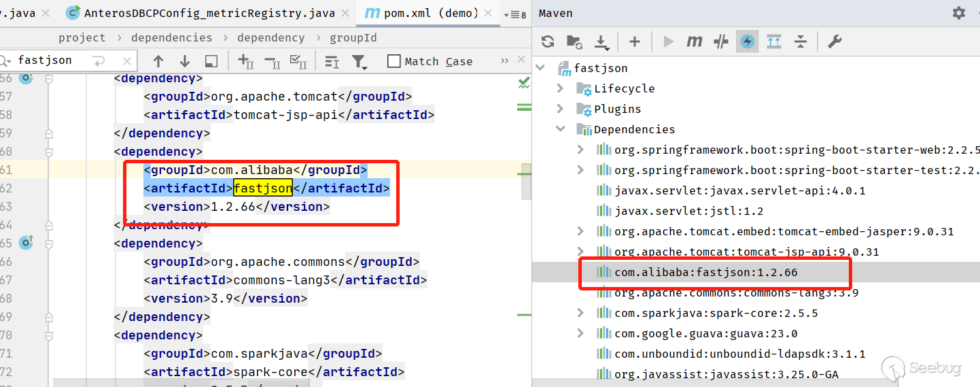The image size is (980, 387).
Task: Click com.alibaba groupId text in editor
Action: (x=251, y=169)
